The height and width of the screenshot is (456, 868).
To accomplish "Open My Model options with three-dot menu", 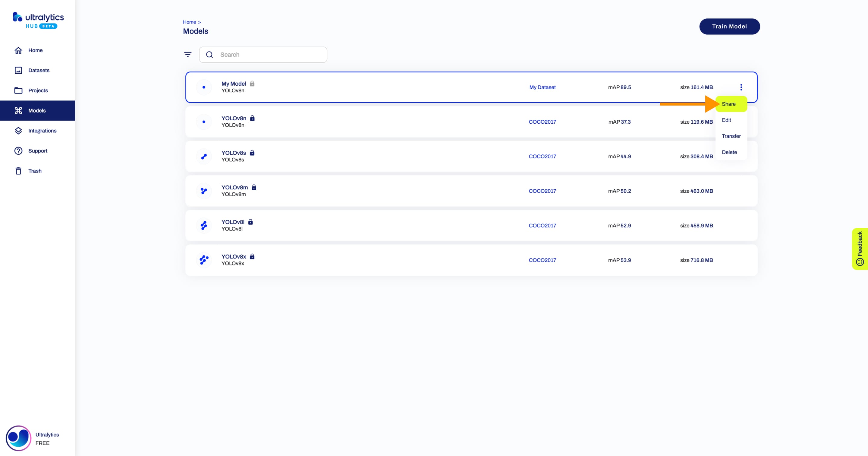I will [741, 87].
